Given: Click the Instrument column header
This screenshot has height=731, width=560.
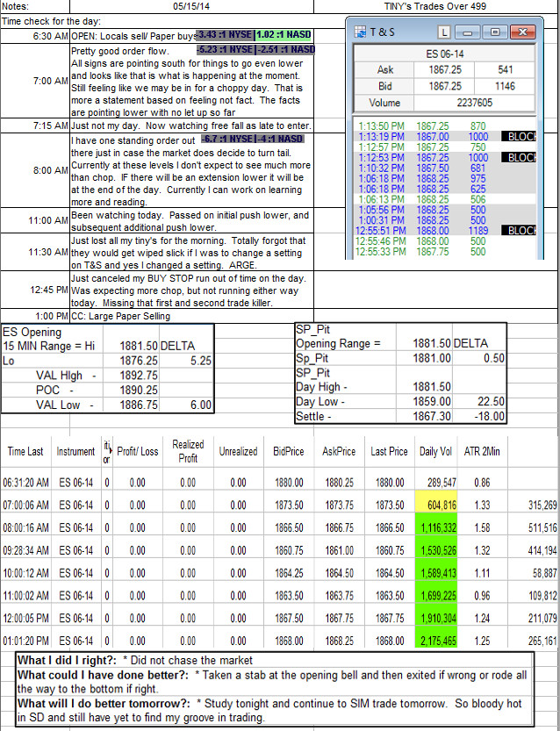Looking at the screenshot, I should pos(75,451).
